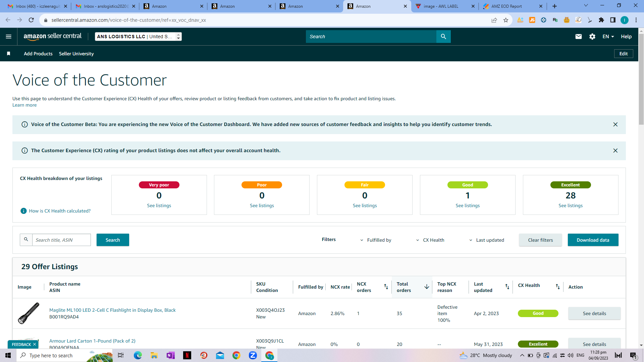Reload the page with browser refresh icon
The width and height of the screenshot is (644, 362).
[31, 20]
